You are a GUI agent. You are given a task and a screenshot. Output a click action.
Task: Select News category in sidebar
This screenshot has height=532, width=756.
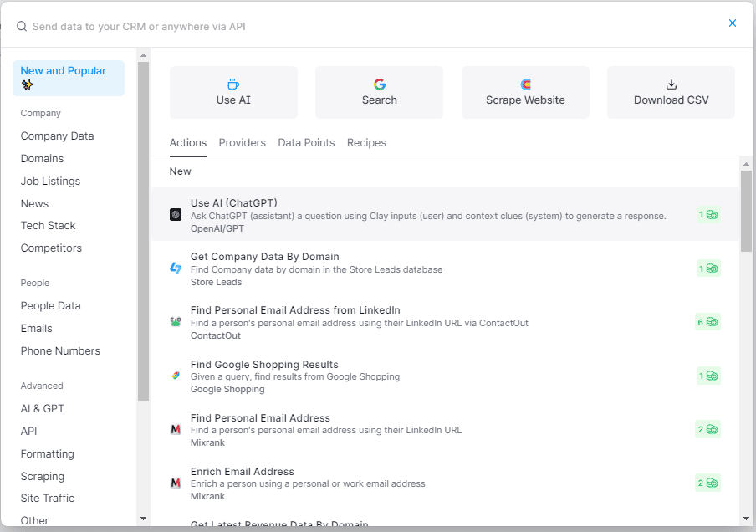[34, 203]
